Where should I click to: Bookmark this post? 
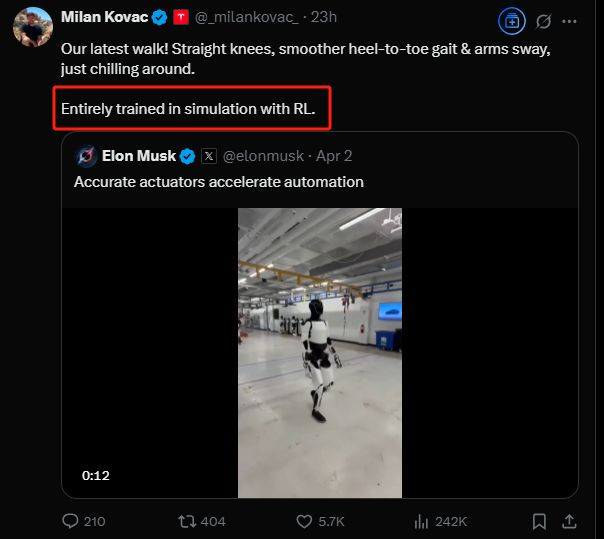click(539, 521)
